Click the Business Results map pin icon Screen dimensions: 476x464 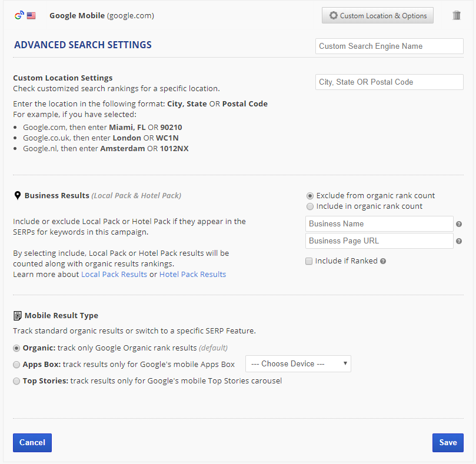[x=18, y=195]
